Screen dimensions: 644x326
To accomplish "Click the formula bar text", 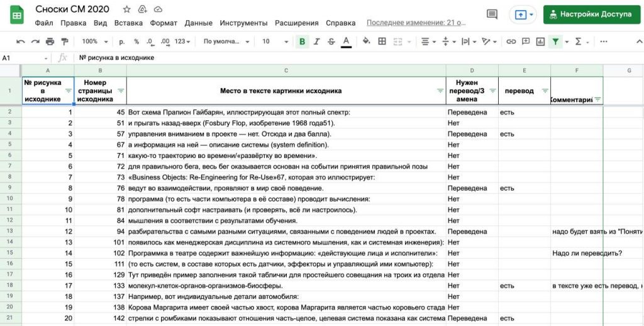I will pyautogui.click(x=116, y=58).
